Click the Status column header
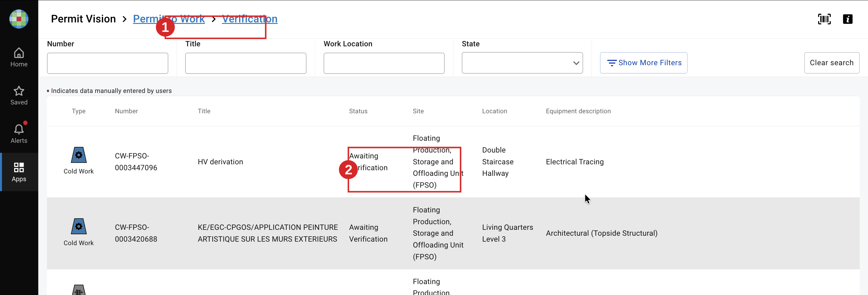The image size is (868, 295). pyautogui.click(x=358, y=111)
